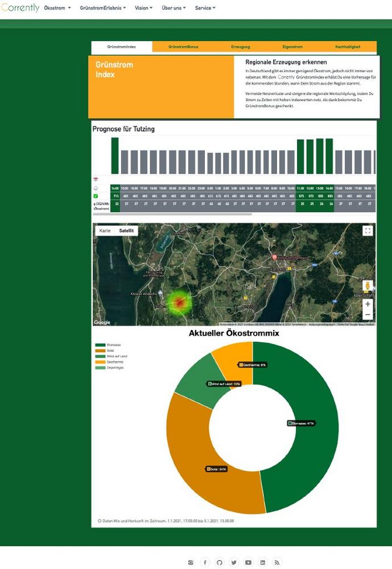Click the 'Grünstrom Index' orange banner title
Viewport: 392px width, 569px height.
(x=114, y=69)
